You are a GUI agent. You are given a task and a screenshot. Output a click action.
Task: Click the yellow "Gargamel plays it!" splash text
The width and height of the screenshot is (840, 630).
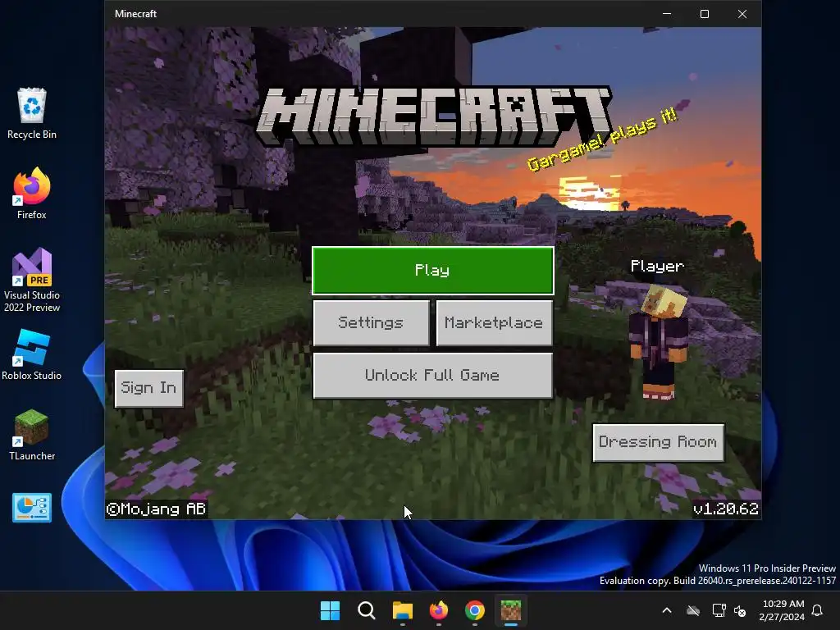tap(603, 139)
